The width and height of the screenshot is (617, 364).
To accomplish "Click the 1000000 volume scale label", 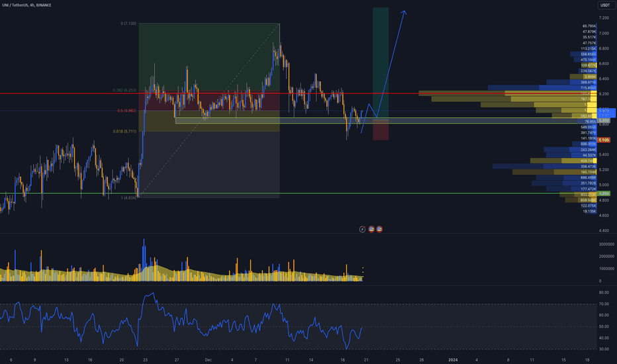I will (606, 269).
